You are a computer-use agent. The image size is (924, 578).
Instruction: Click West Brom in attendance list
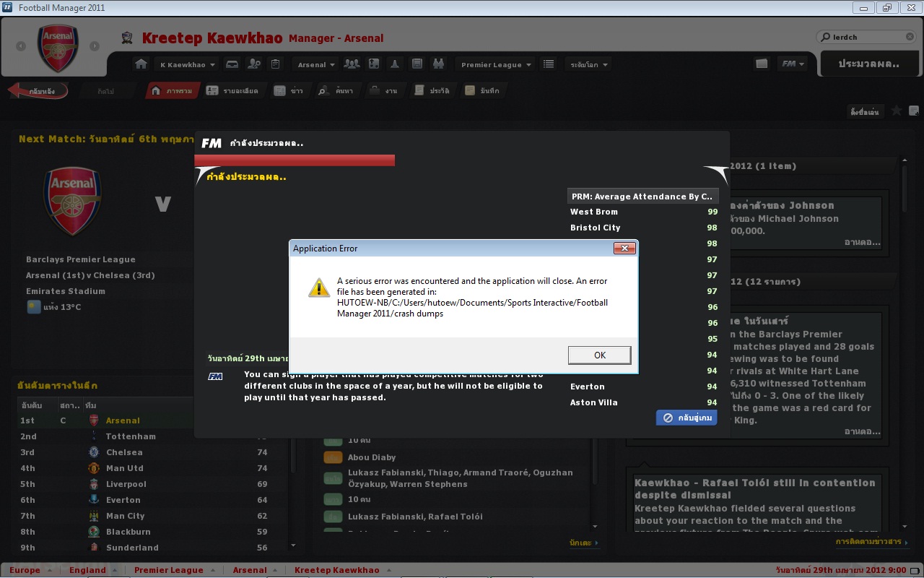click(594, 212)
